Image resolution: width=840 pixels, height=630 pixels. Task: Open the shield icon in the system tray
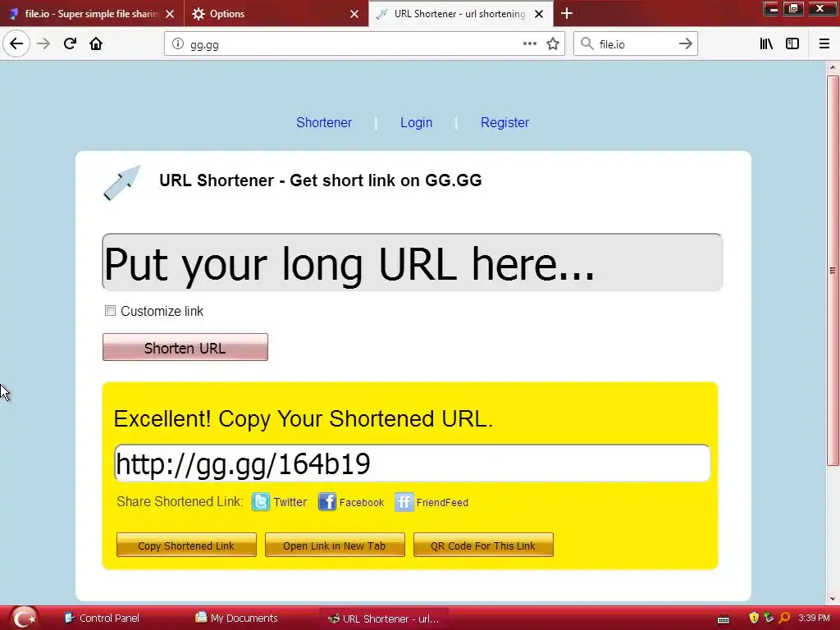(x=754, y=618)
